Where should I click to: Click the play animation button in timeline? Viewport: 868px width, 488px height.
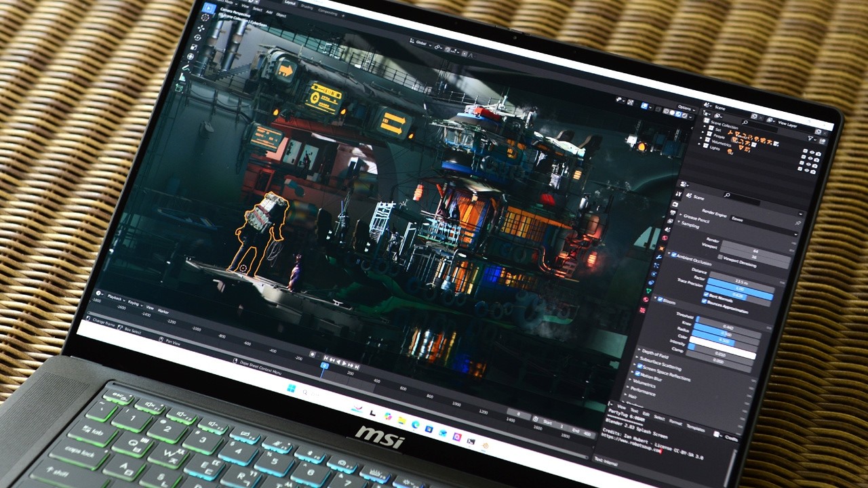(x=342, y=362)
